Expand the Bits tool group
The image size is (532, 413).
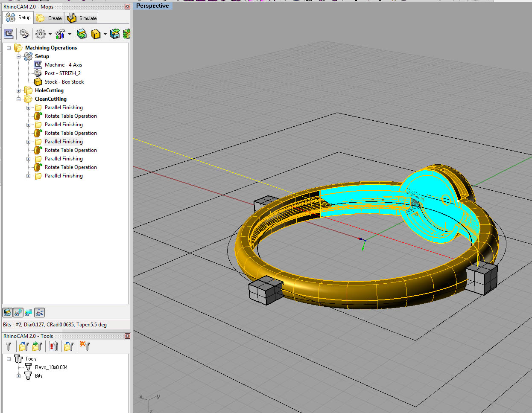[18, 376]
